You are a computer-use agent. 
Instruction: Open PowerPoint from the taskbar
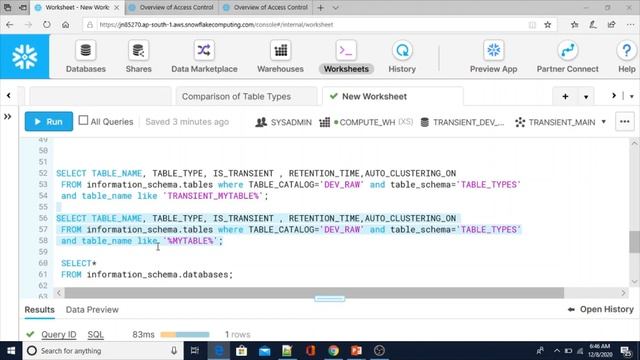(356, 351)
